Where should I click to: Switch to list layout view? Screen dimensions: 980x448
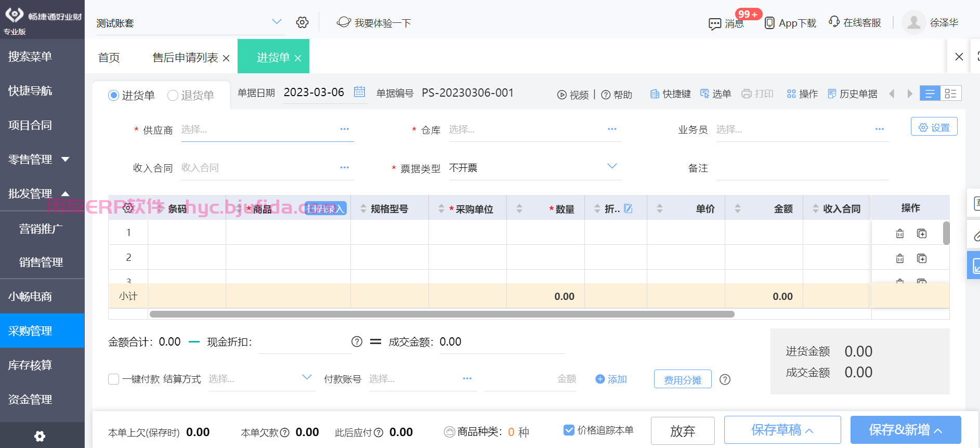pyautogui.click(x=930, y=93)
